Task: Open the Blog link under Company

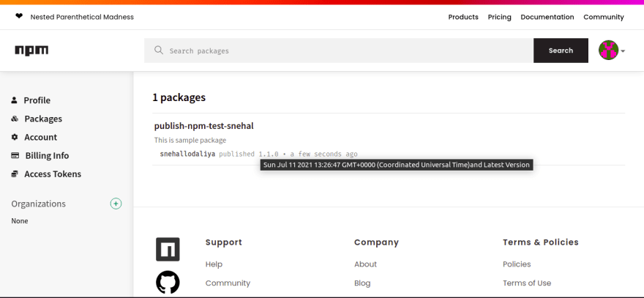Action: click(x=362, y=283)
